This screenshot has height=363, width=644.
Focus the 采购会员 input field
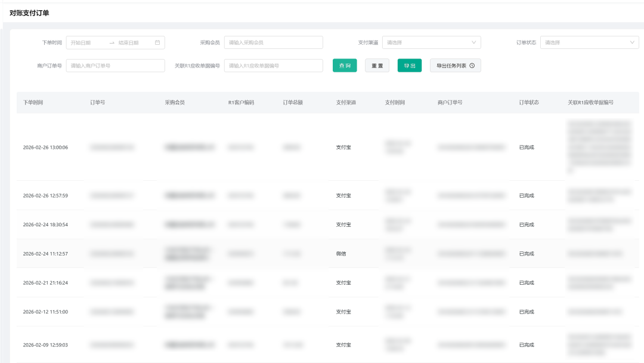pos(273,43)
